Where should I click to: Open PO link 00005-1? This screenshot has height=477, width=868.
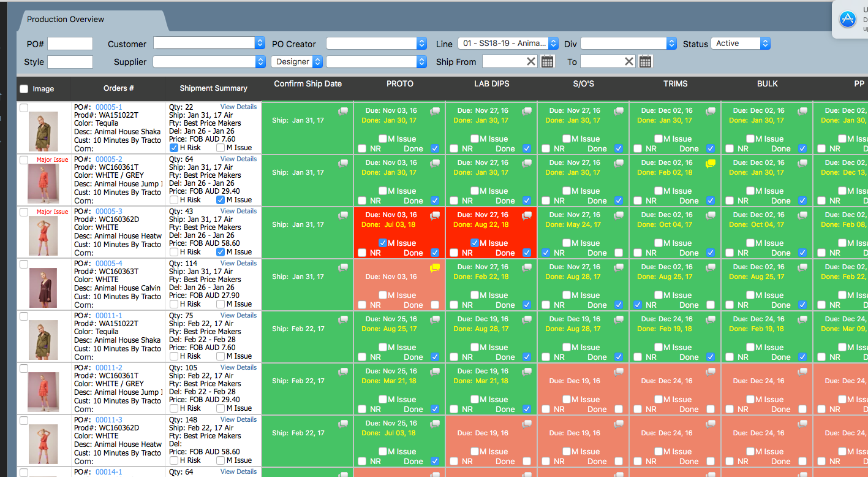109,107
